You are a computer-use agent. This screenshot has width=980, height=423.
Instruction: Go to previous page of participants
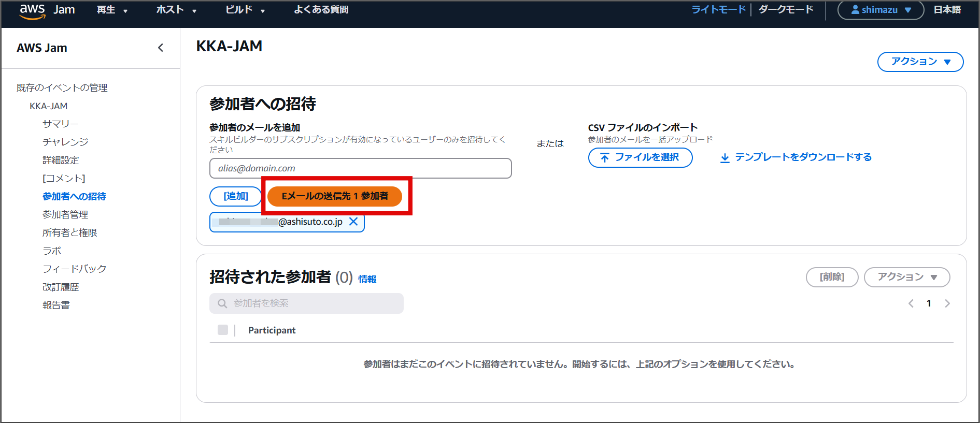[911, 303]
